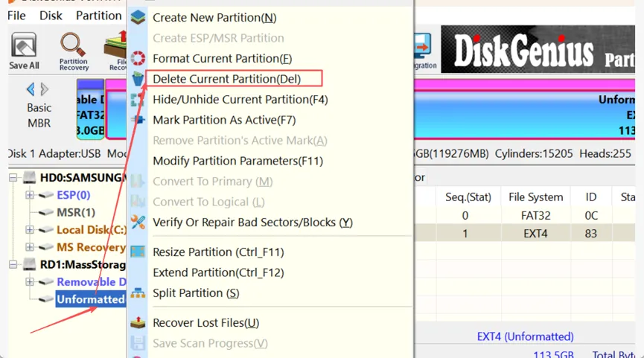Click the Delete Current Partition trash icon
The width and height of the screenshot is (644, 358).
(138, 79)
